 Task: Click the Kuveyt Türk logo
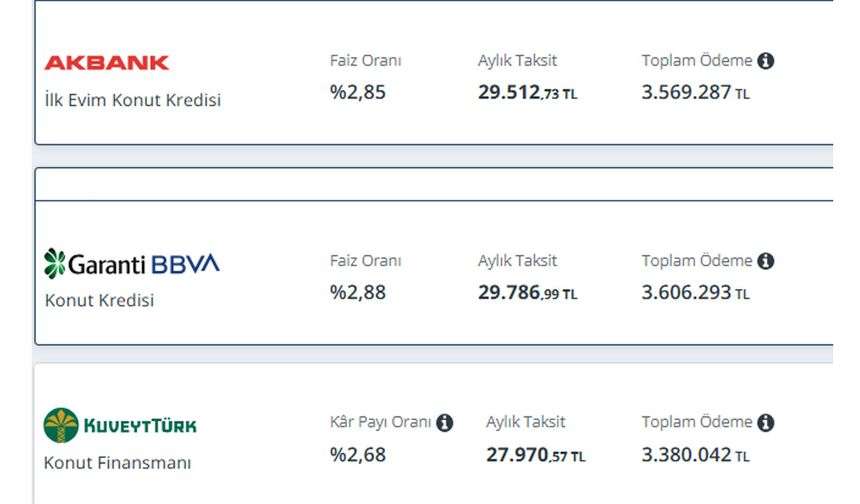tap(120, 426)
